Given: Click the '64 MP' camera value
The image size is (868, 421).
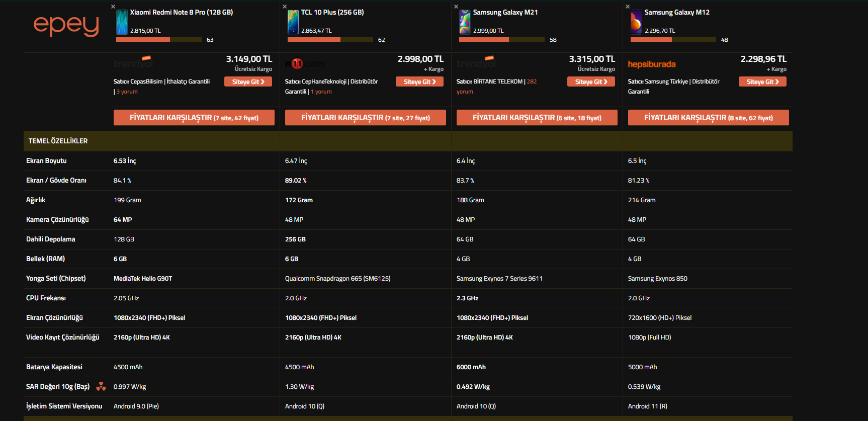Looking at the screenshot, I should (123, 219).
